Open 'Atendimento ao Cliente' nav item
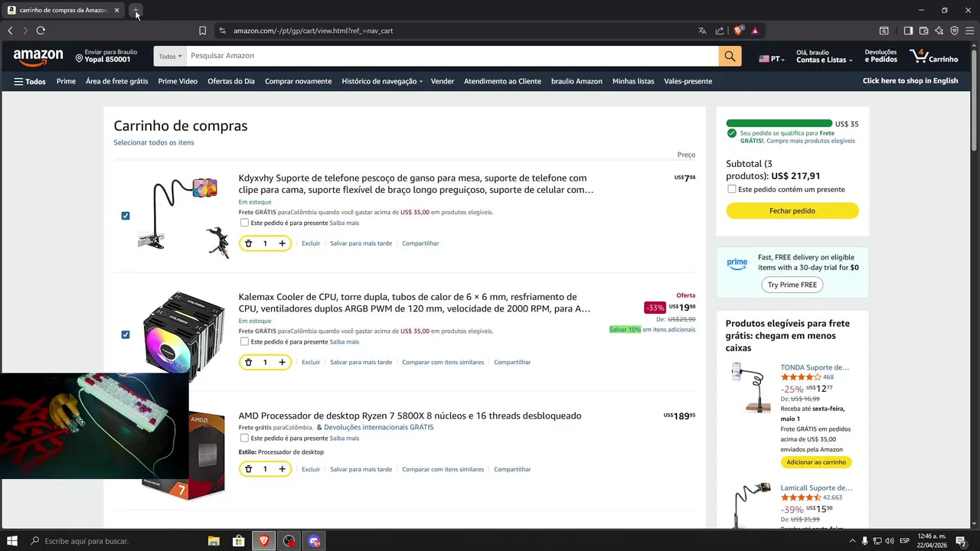980x551 pixels. [x=502, y=81]
